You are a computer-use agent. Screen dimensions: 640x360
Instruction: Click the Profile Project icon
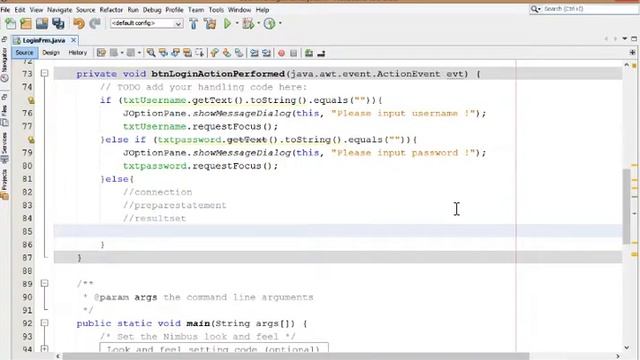(269, 24)
